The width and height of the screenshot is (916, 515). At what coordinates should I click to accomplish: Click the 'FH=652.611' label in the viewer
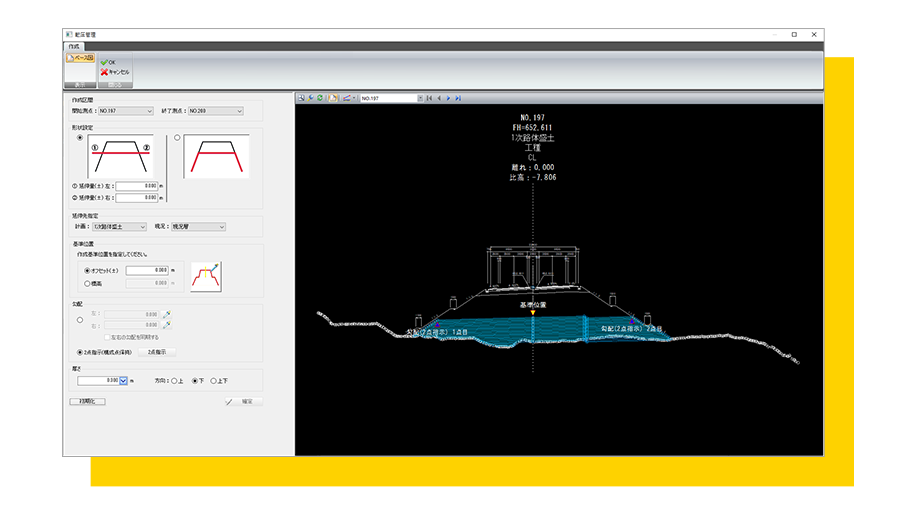[x=532, y=127]
